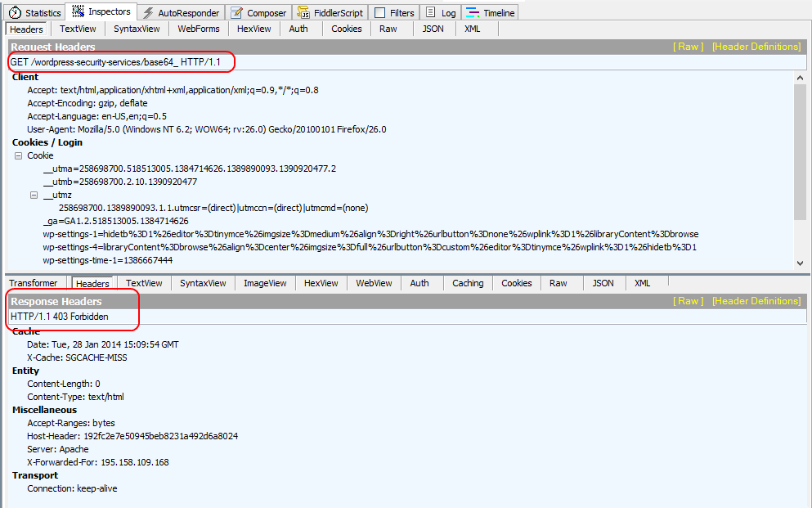
Task: Select the Transformer tab
Action: (34, 283)
